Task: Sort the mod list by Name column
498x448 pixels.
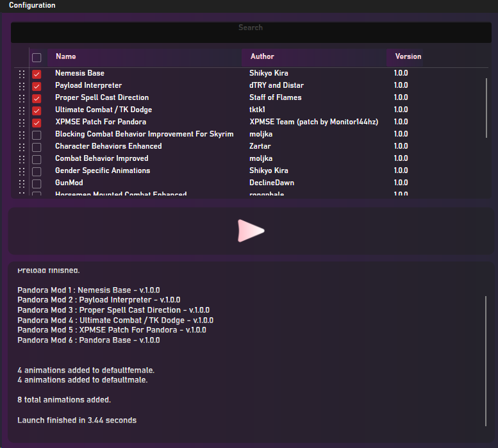Action: pyautogui.click(x=144, y=57)
